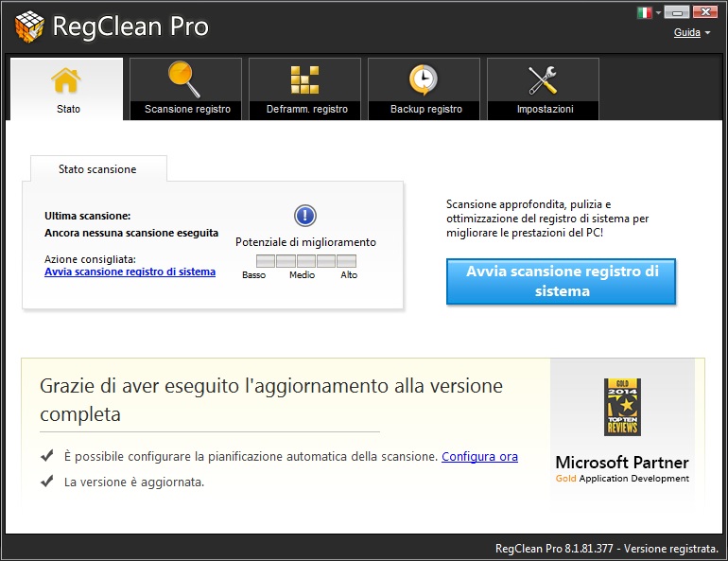Click the Potenziale di miglioramento level bar
Image resolution: width=728 pixels, height=561 pixels.
click(x=306, y=261)
